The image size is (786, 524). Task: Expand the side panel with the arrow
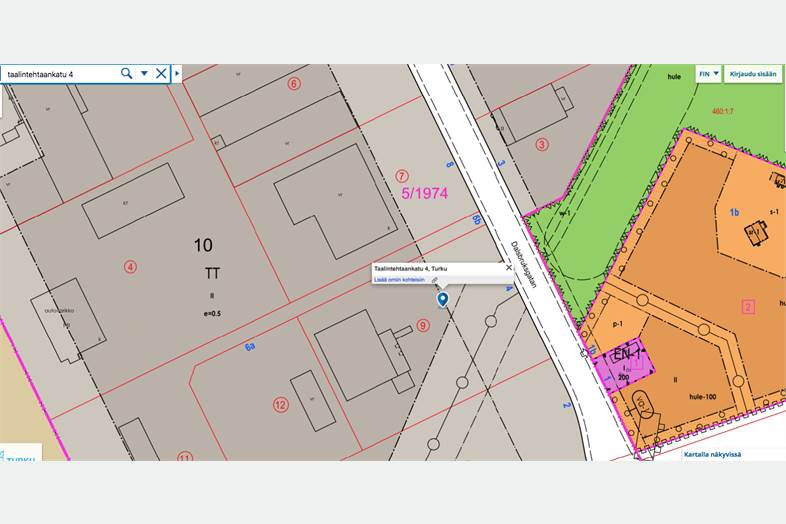click(177, 74)
